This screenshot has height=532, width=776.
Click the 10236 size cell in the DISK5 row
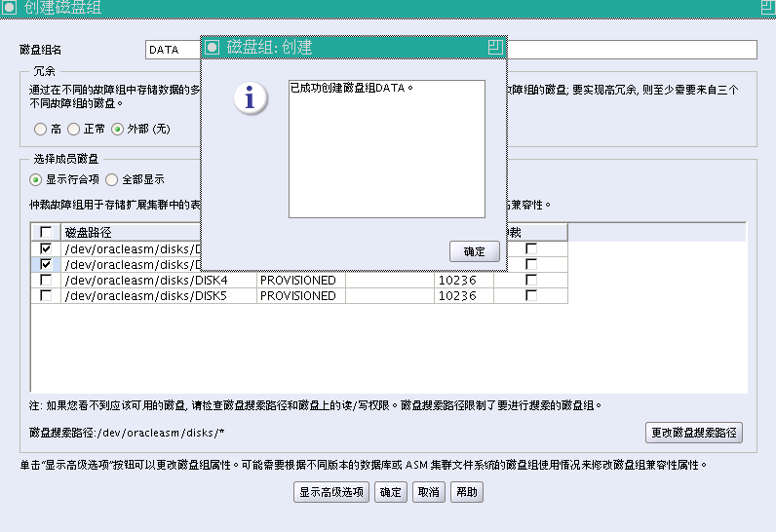tap(464, 295)
